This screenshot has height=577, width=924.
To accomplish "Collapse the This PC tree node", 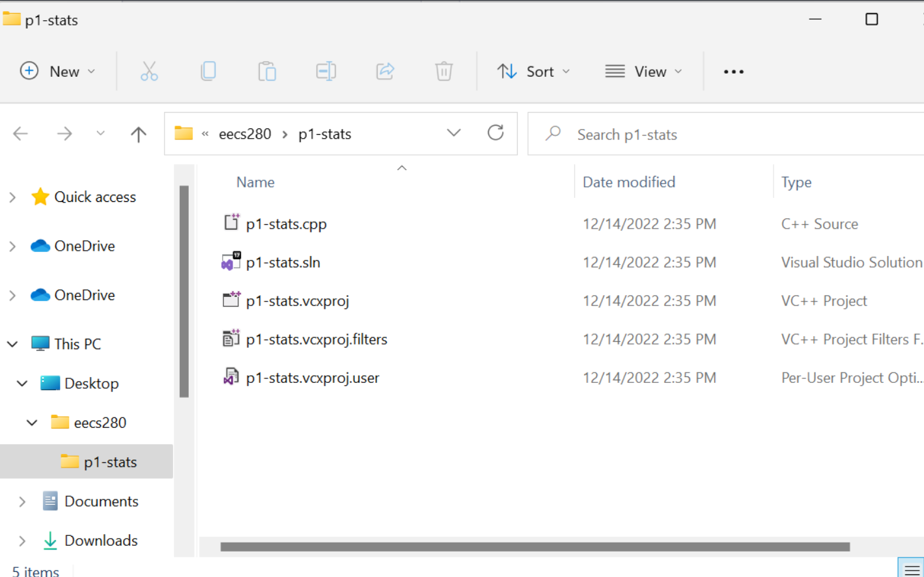I will [12, 344].
